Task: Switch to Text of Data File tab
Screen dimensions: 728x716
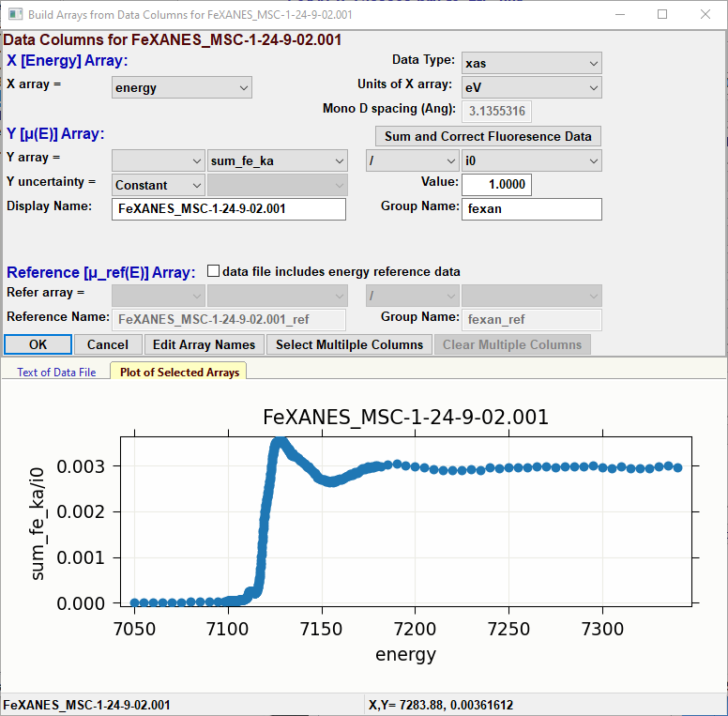Action: 56,373
